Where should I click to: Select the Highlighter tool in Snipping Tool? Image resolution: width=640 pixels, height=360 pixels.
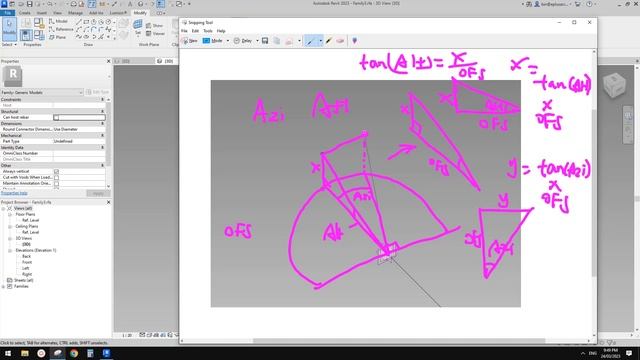click(x=329, y=41)
